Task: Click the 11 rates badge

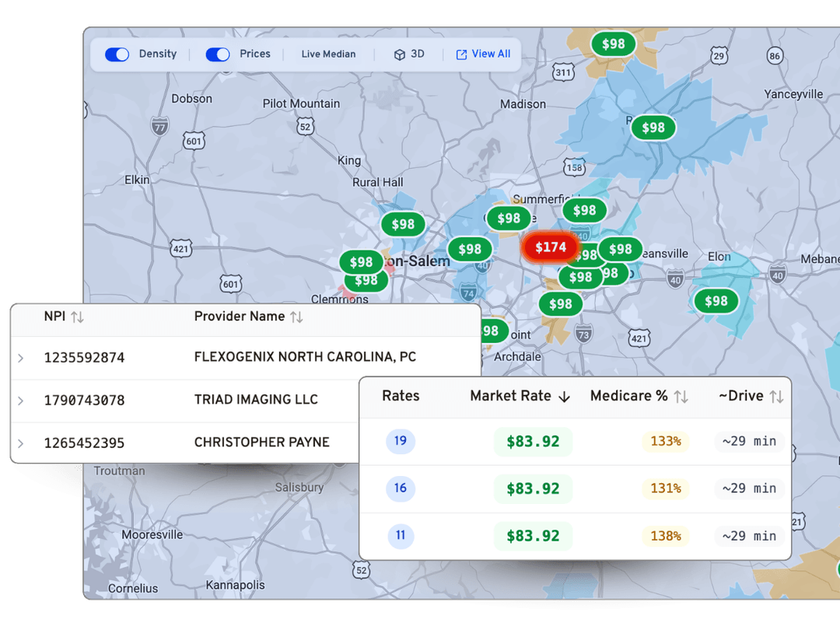Action: (401, 535)
